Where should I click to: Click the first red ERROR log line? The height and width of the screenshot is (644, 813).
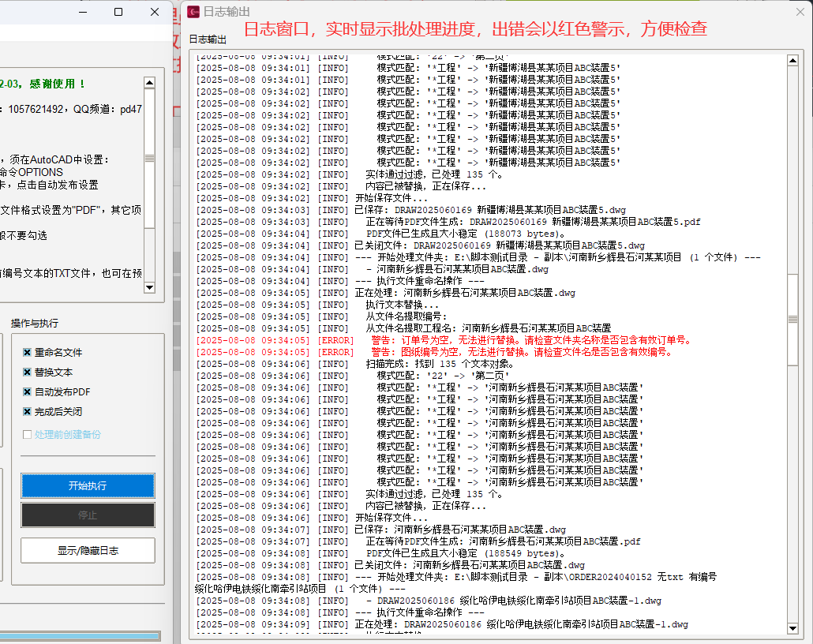click(444, 340)
